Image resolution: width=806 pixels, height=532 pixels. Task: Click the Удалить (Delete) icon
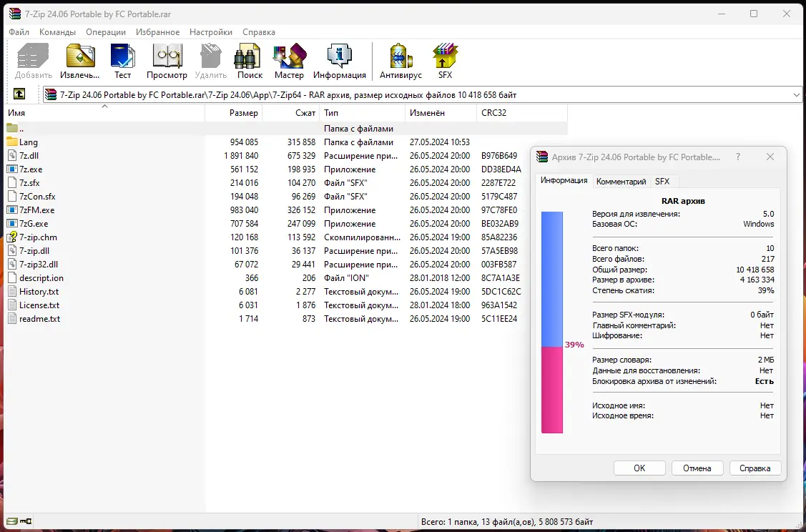(210, 60)
